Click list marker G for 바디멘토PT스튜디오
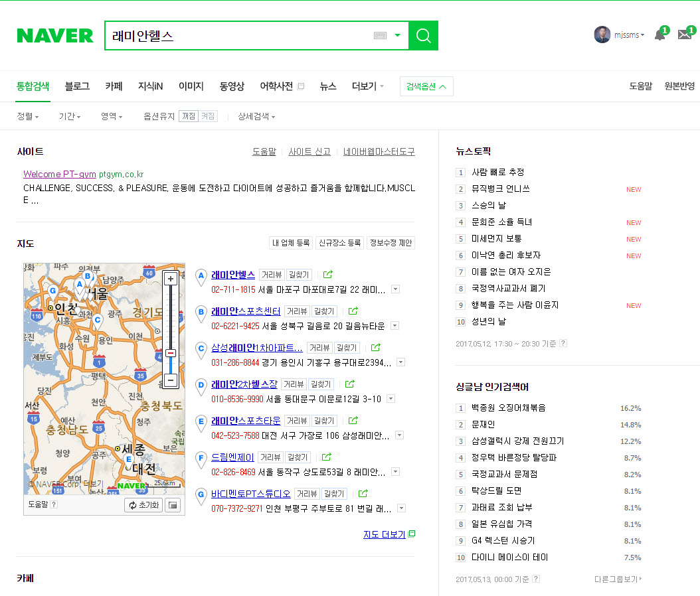This screenshot has height=596, width=700. click(x=201, y=496)
